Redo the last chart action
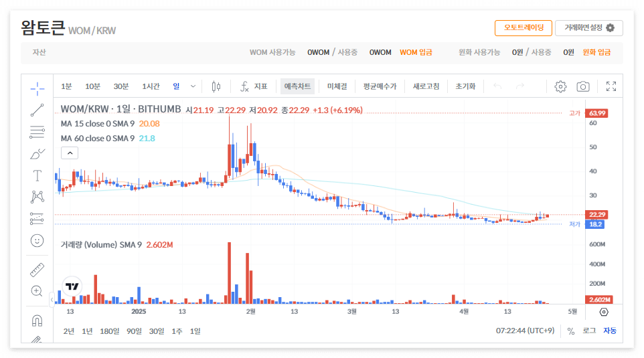Screen dimensions: 644x358 (x=520, y=86)
